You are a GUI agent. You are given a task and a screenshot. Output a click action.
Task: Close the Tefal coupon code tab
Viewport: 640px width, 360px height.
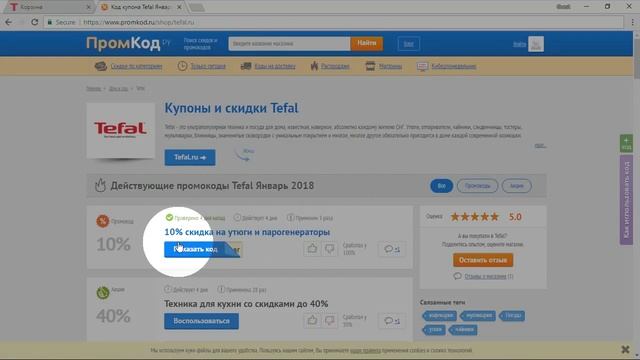[179, 7]
